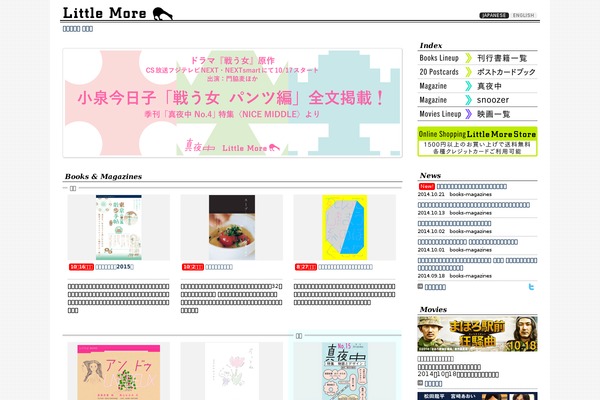Open the soup bowl cookbook cover
This screenshot has height=400, width=600.
pyautogui.click(x=232, y=227)
